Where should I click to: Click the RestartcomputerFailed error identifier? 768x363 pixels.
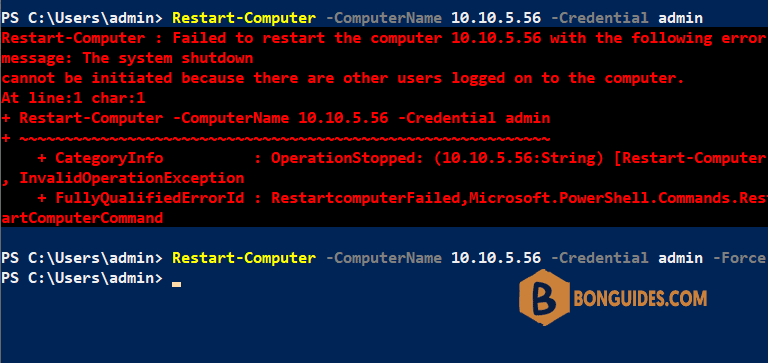(365, 198)
